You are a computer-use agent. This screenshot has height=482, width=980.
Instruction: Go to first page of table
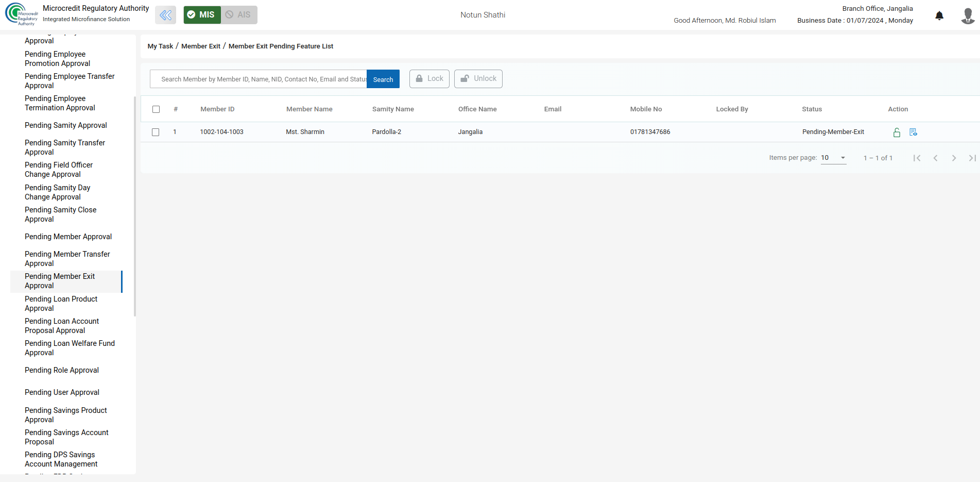click(x=917, y=158)
